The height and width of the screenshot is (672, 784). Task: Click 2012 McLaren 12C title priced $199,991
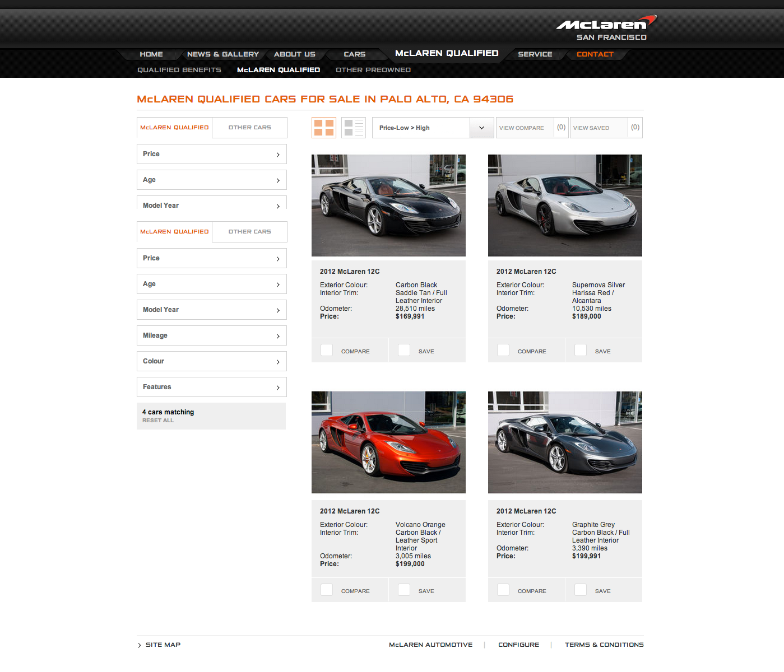526,511
